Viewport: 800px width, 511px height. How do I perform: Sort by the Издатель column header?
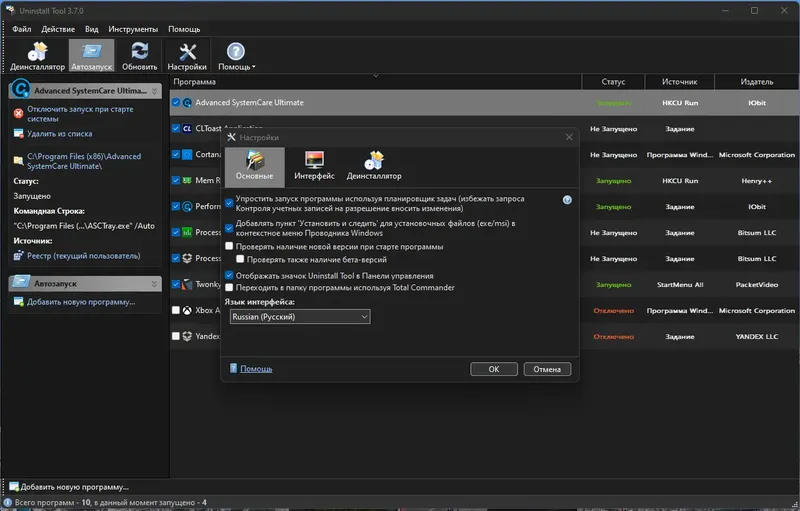click(x=757, y=82)
